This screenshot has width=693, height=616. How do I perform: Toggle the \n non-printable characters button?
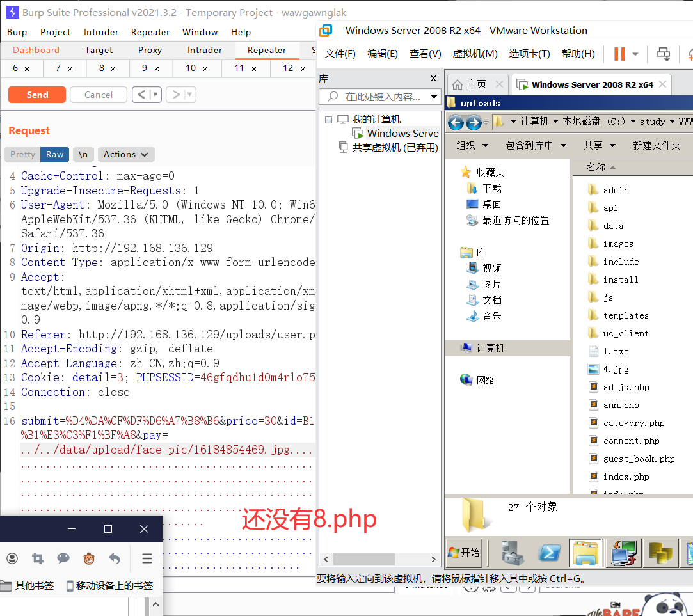click(x=83, y=154)
